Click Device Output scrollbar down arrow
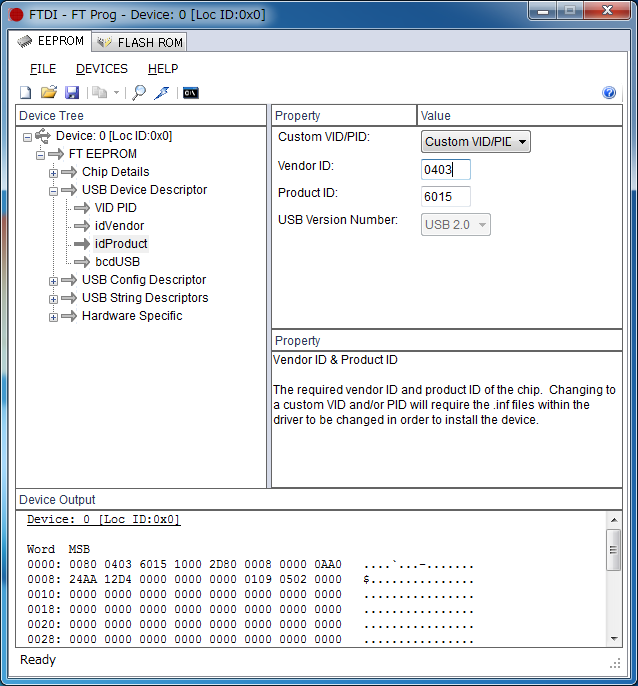 click(614, 639)
